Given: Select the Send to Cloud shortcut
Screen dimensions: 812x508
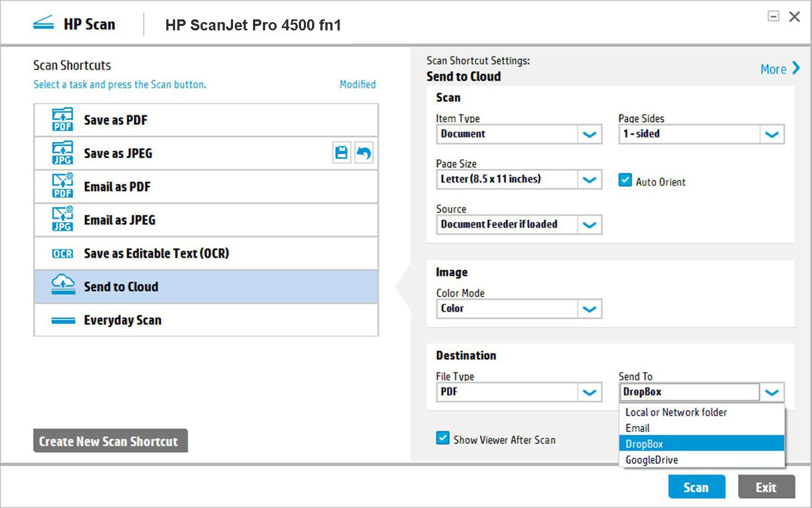Looking at the screenshot, I should click(x=206, y=286).
